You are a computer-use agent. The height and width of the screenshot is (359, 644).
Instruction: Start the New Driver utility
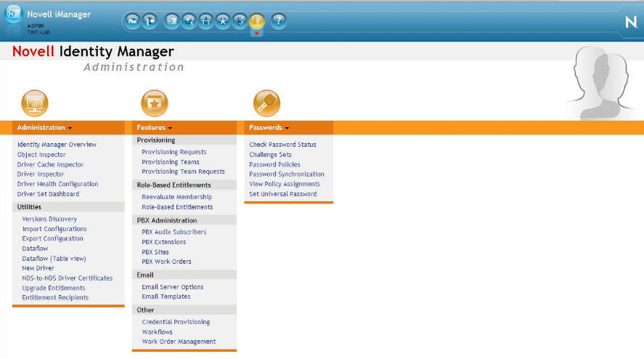pos(38,268)
